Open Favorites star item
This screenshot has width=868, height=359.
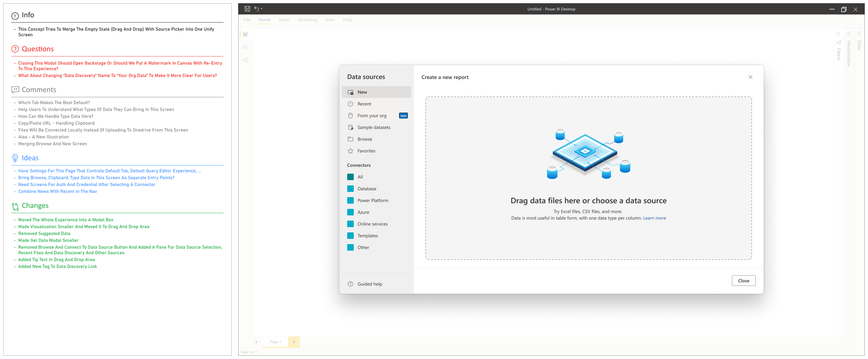tap(366, 151)
